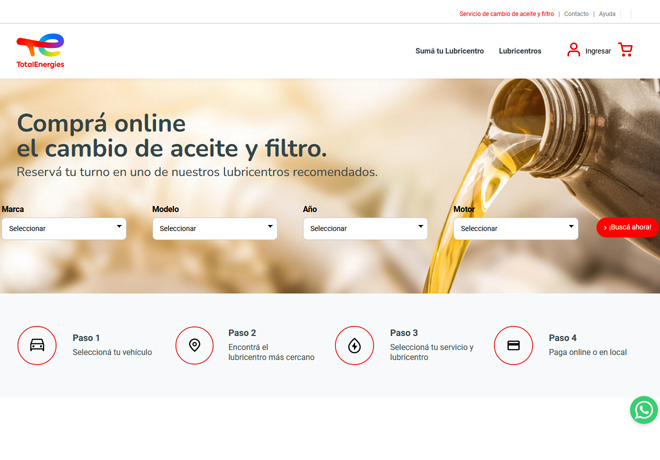The height and width of the screenshot is (460, 660).
Task: Open the Ayuda help link
Action: (607, 14)
